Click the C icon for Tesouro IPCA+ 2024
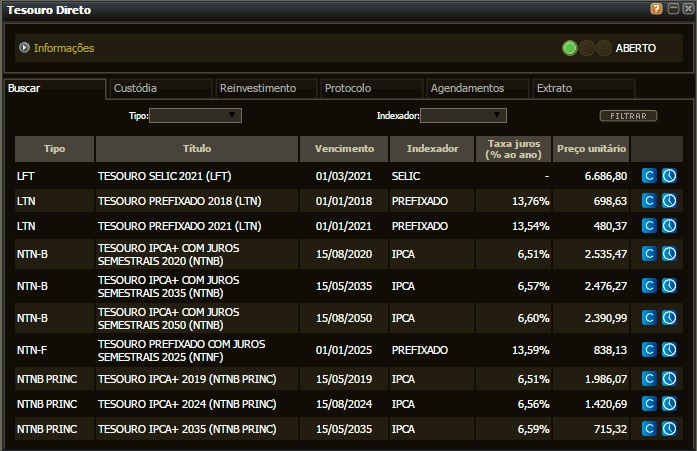This screenshot has height=451, width=697. [648, 404]
